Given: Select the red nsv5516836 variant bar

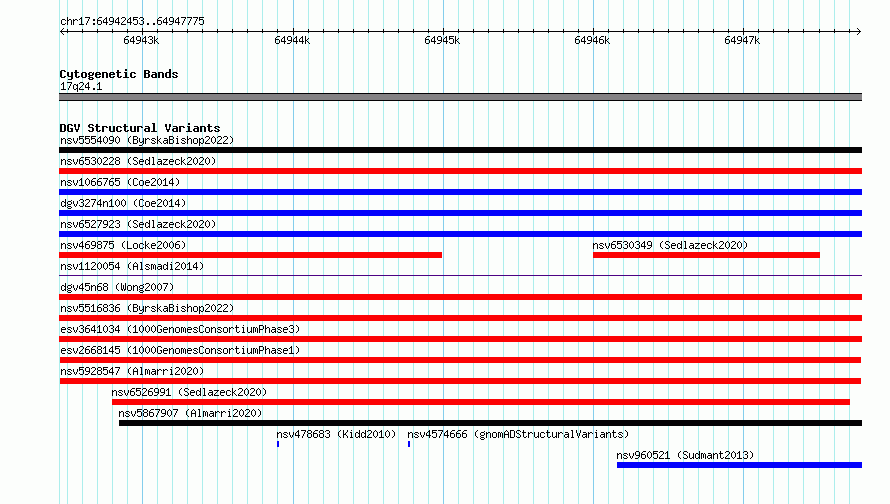Looking at the screenshot, I should [460, 318].
